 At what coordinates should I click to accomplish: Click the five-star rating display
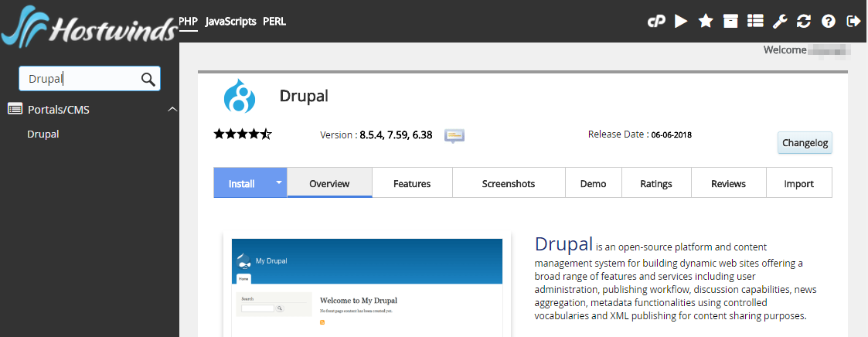(243, 134)
